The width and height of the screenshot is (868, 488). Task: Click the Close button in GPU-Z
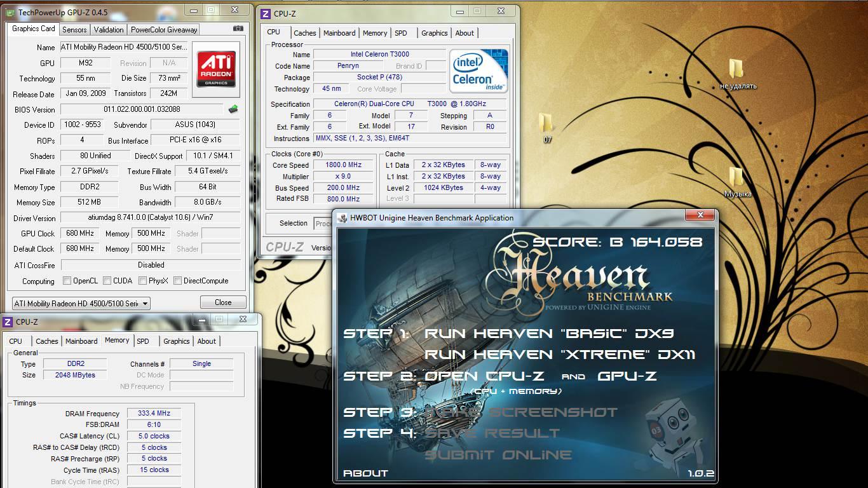(x=223, y=302)
